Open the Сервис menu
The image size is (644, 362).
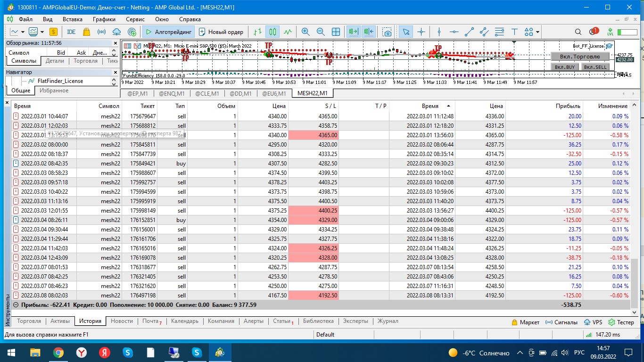pos(135,19)
